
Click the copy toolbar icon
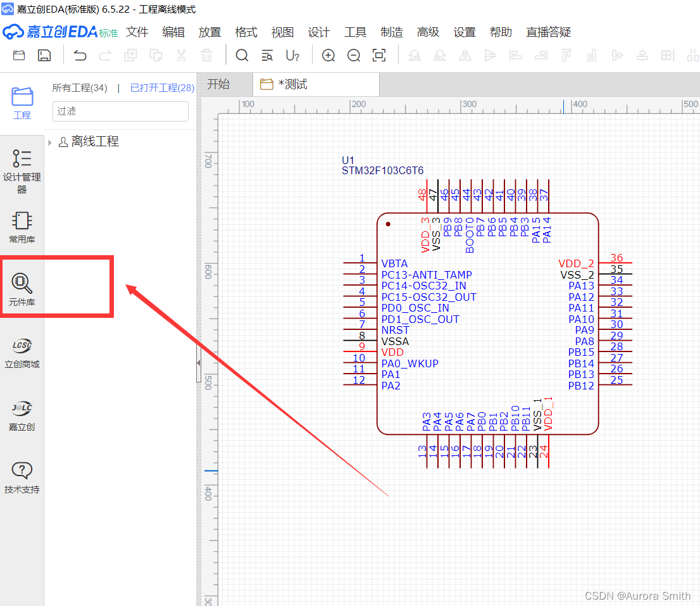click(x=130, y=55)
